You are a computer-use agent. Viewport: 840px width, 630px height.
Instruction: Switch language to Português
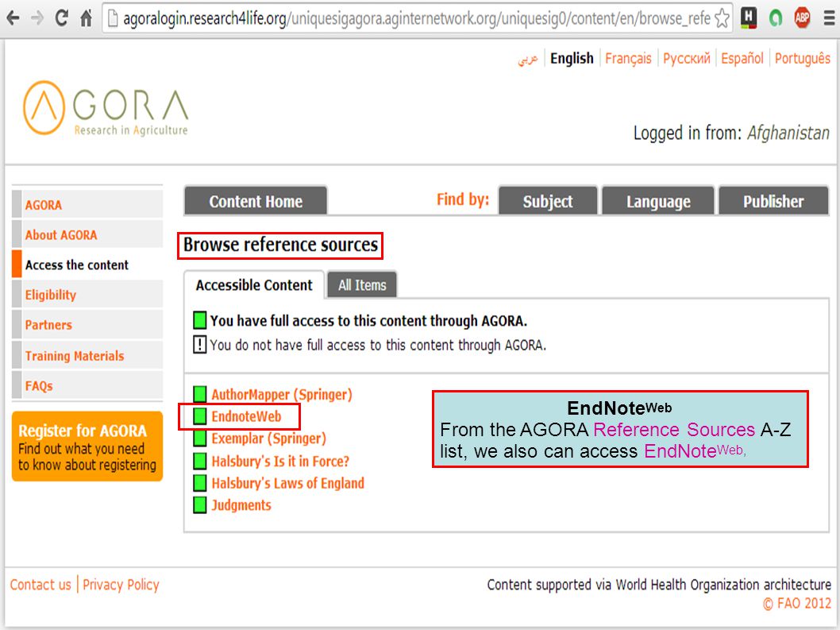pyautogui.click(x=802, y=58)
